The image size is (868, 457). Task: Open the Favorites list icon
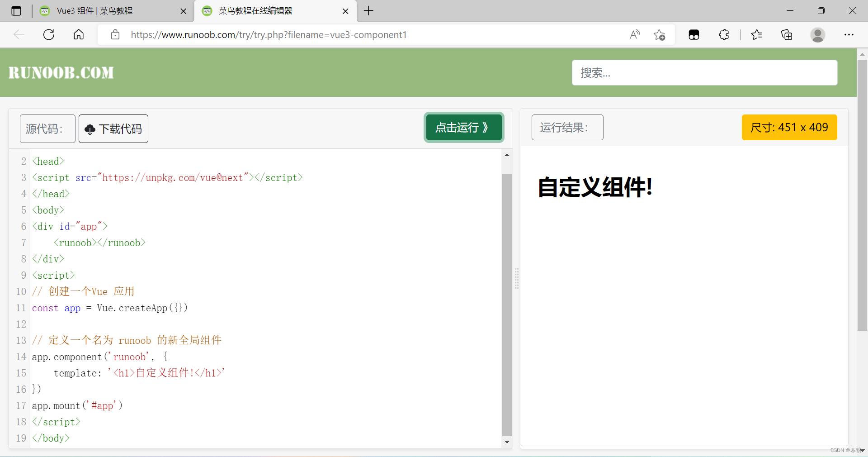[757, 34]
